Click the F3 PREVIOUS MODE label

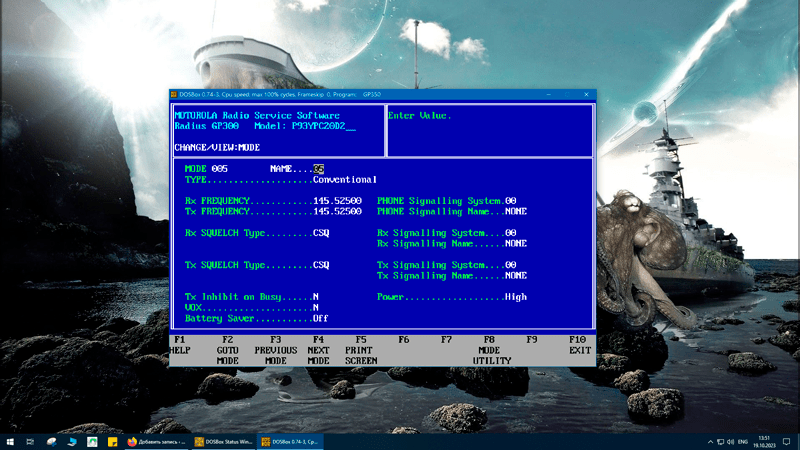click(x=276, y=350)
